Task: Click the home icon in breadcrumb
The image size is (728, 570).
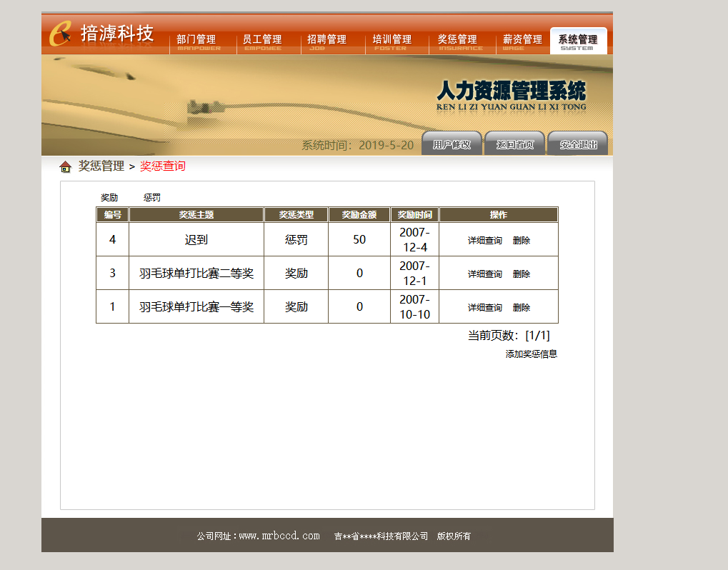Action: click(x=66, y=166)
